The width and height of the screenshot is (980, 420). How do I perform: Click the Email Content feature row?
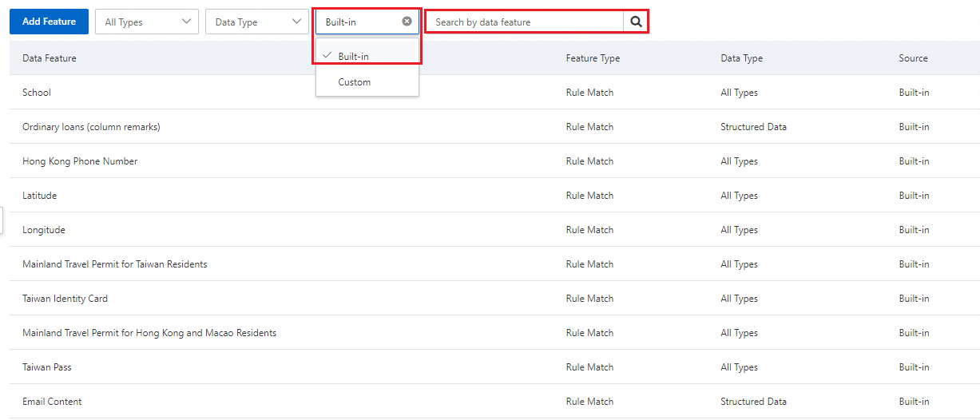pos(52,402)
